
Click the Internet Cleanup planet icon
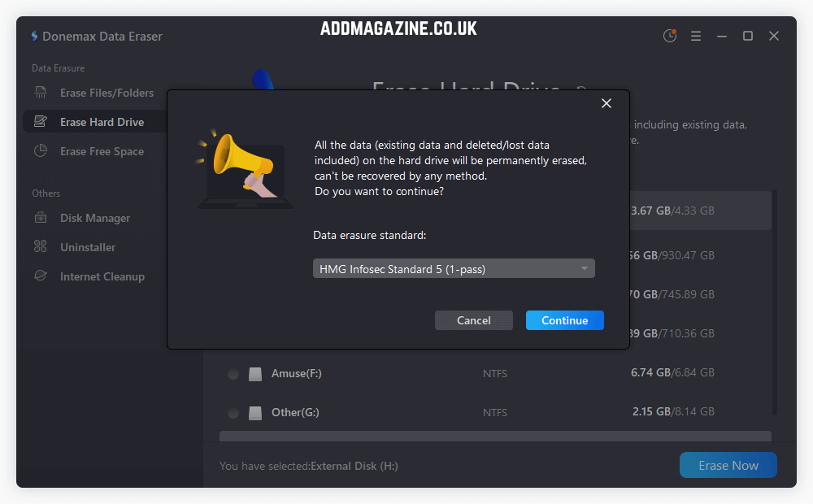click(x=41, y=276)
